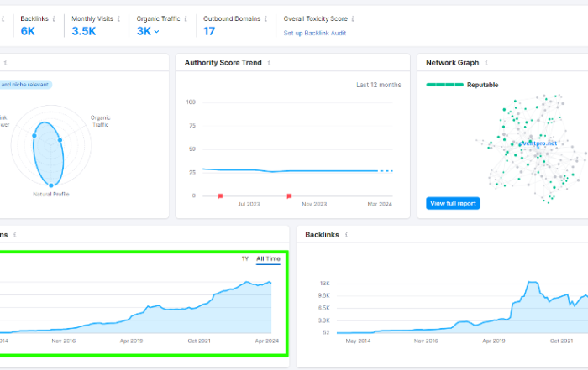
Task: Click the red flag marker near Nov 2023
Action: 289,195
